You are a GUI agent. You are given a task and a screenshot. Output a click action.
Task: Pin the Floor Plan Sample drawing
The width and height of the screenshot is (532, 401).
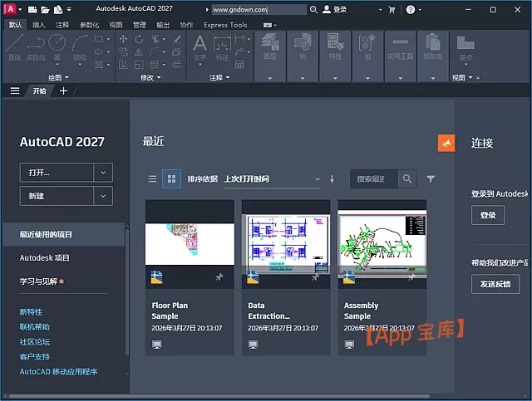pyautogui.click(x=219, y=277)
